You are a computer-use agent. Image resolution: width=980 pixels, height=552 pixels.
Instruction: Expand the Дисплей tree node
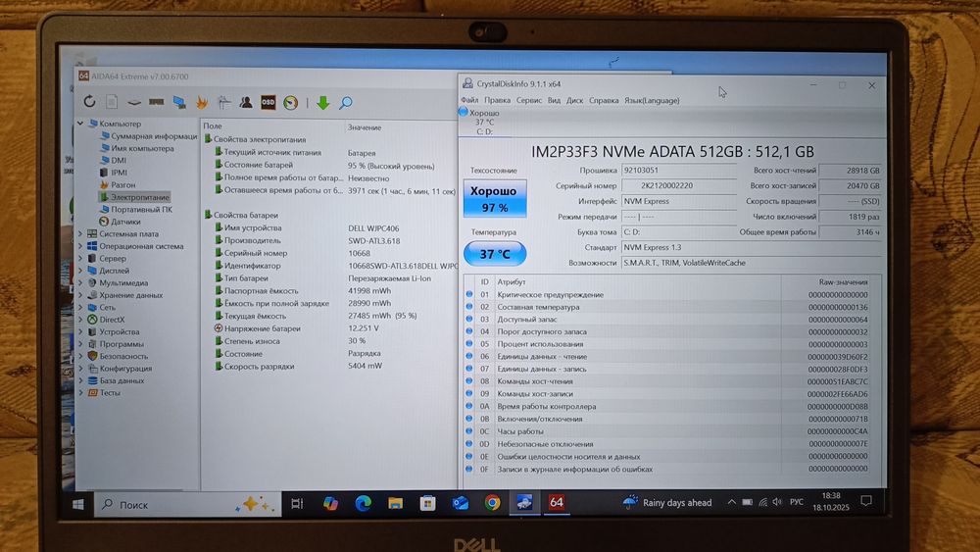click(80, 271)
